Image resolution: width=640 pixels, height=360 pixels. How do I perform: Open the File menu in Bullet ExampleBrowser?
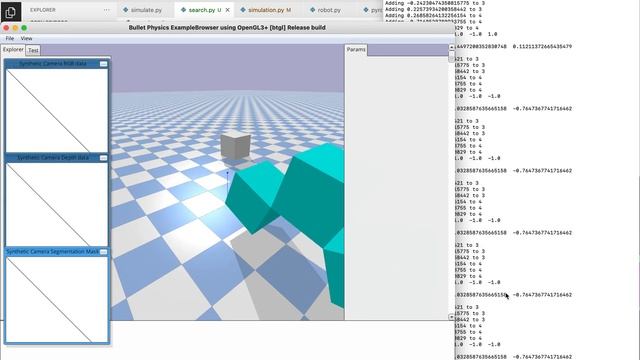pyautogui.click(x=10, y=38)
